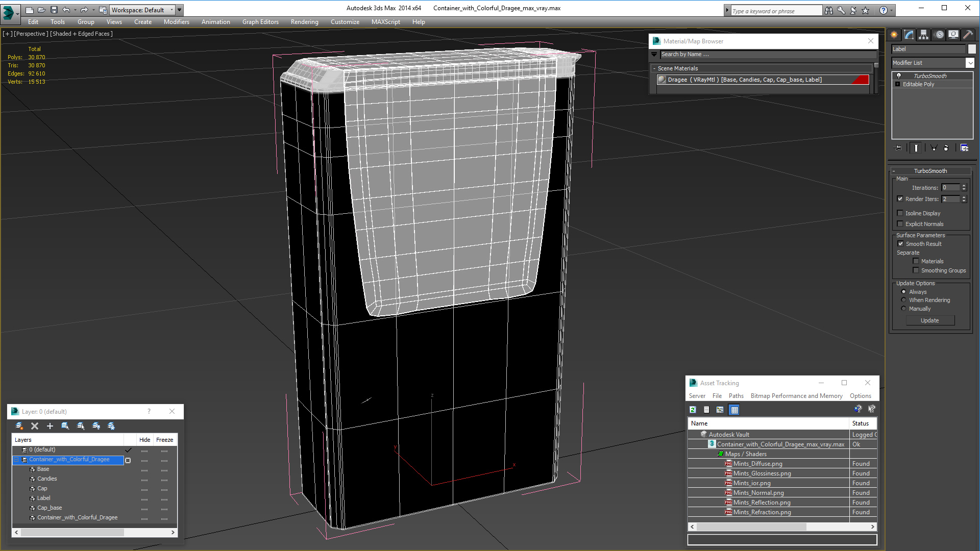Open the Create command panel tab

point(894,35)
